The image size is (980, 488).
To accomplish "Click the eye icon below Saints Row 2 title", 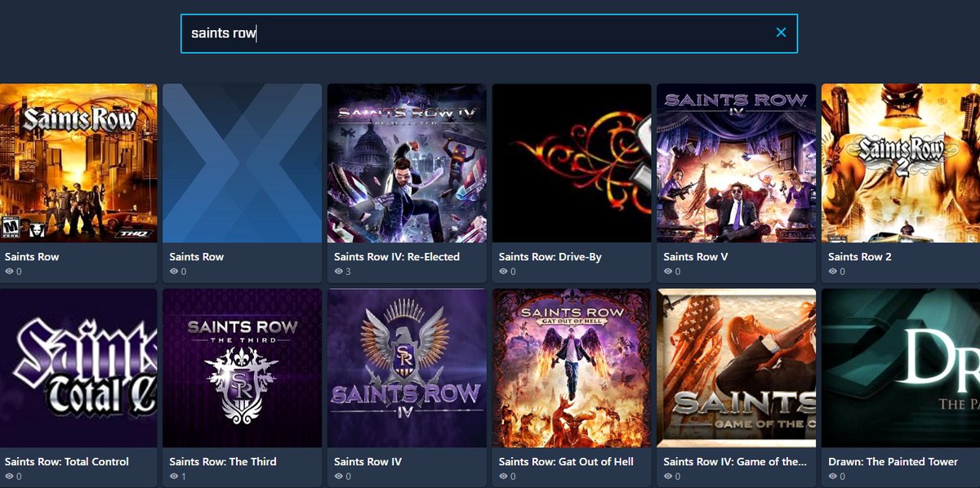I will (x=832, y=272).
